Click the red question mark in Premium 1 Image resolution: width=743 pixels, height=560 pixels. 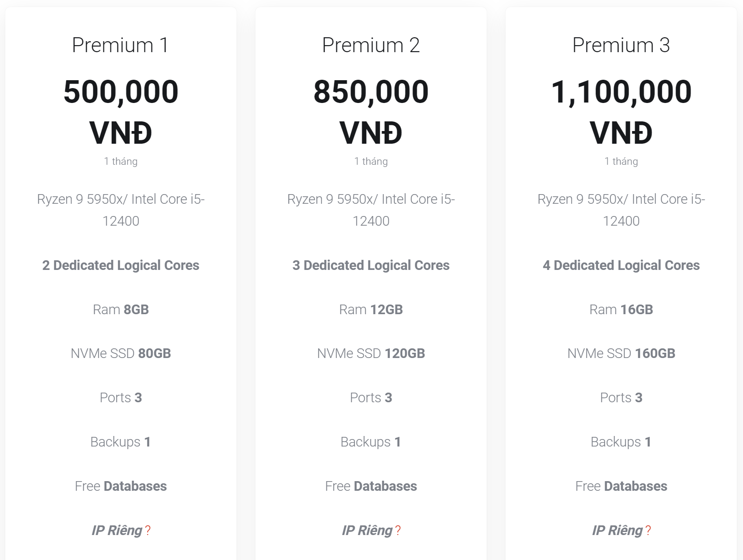coord(148,531)
